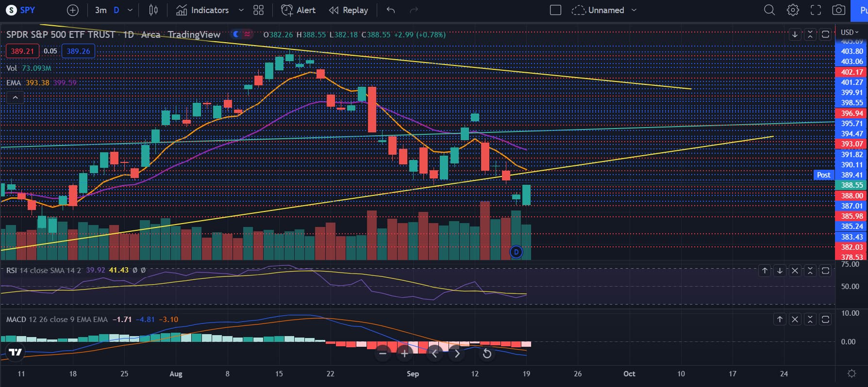Collapse the main price pane
The width and height of the screenshot is (868, 387).
810,34
